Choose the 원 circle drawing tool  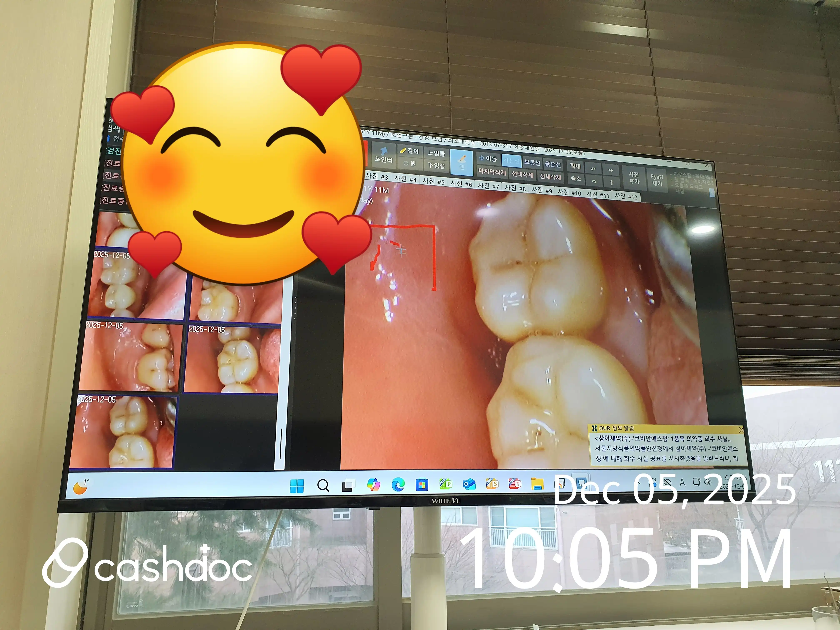[410, 163]
